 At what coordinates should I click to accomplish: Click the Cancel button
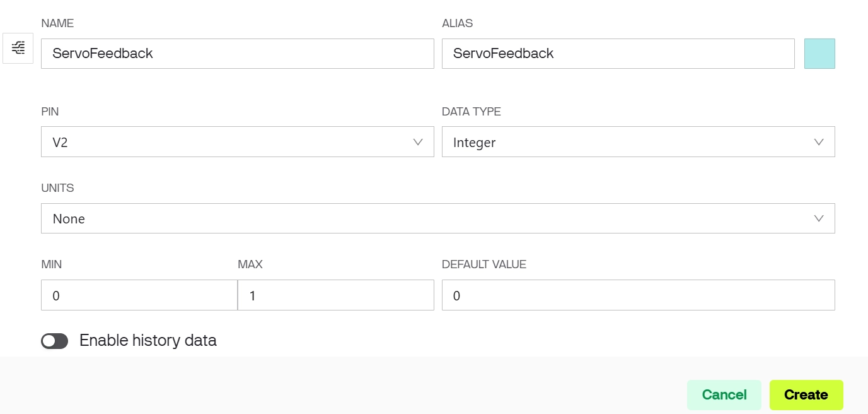point(724,395)
